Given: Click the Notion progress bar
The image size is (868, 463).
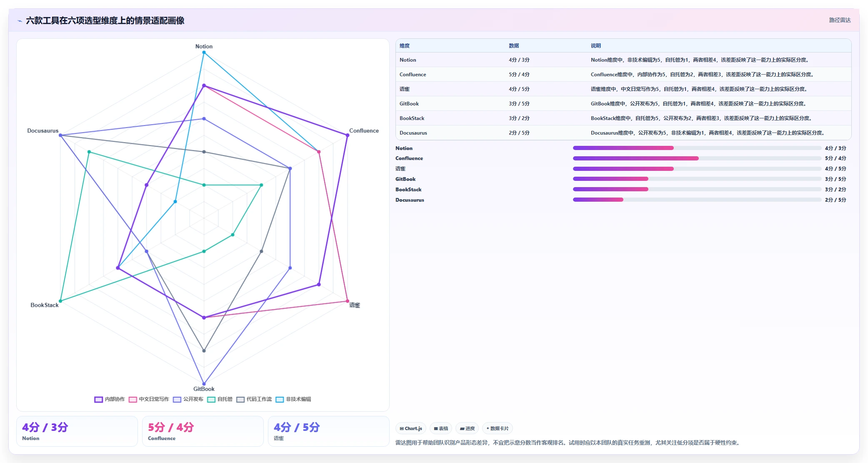Looking at the screenshot, I should [x=697, y=148].
